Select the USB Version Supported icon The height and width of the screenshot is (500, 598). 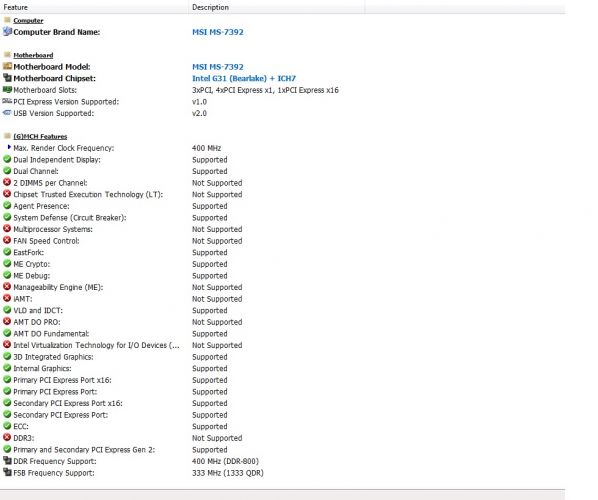(x=7, y=113)
